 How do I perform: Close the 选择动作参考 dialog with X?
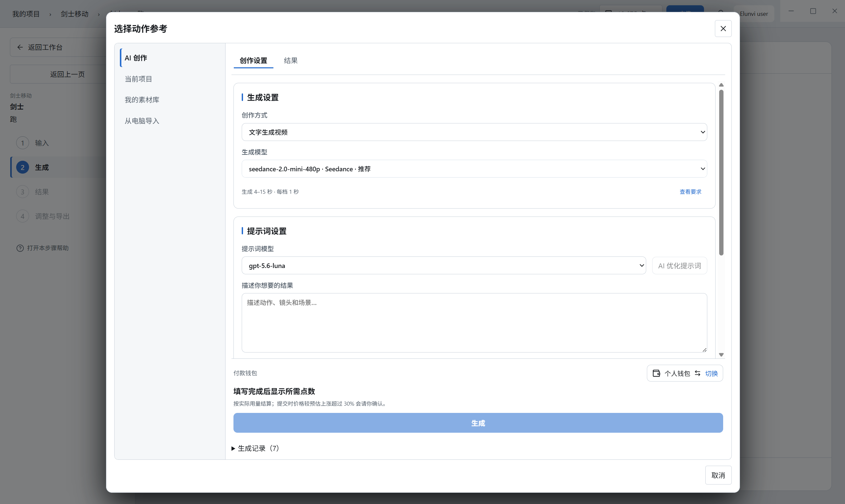(x=723, y=28)
